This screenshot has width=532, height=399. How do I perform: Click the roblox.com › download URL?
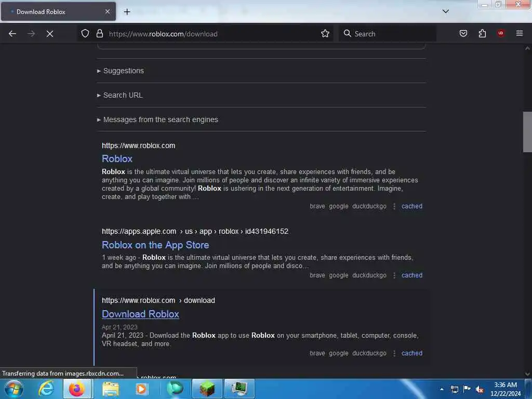[x=158, y=301]
